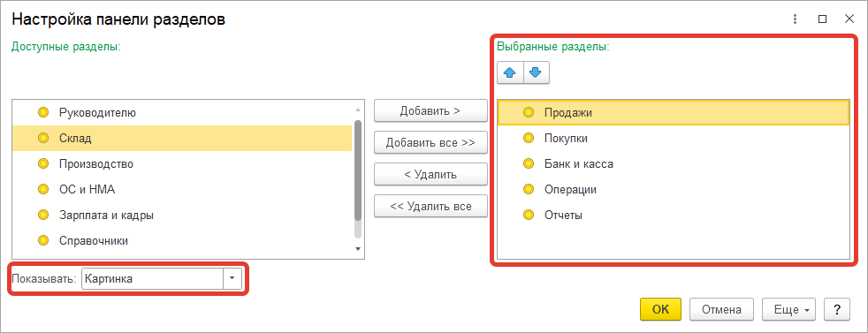Screen dimensions: 868x333
Task: Click the << Удалить все button
Action: [430, 206]
